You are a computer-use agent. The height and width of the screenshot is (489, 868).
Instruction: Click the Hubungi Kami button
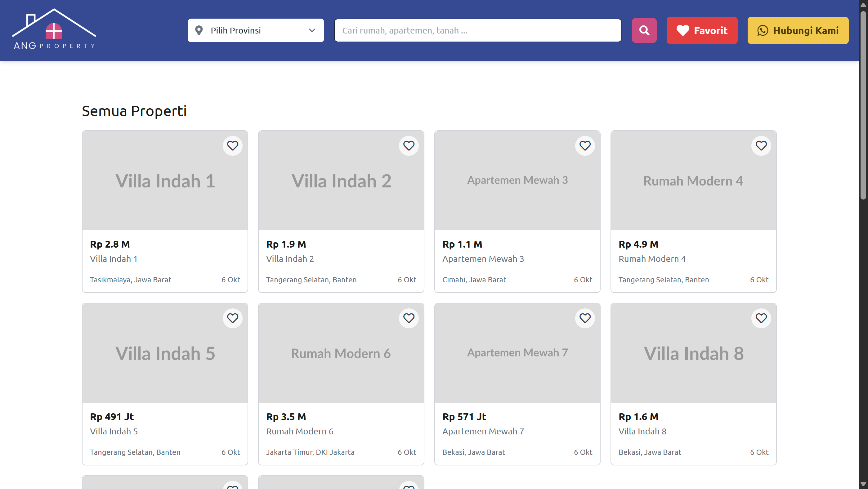click(x=798, y=30)
